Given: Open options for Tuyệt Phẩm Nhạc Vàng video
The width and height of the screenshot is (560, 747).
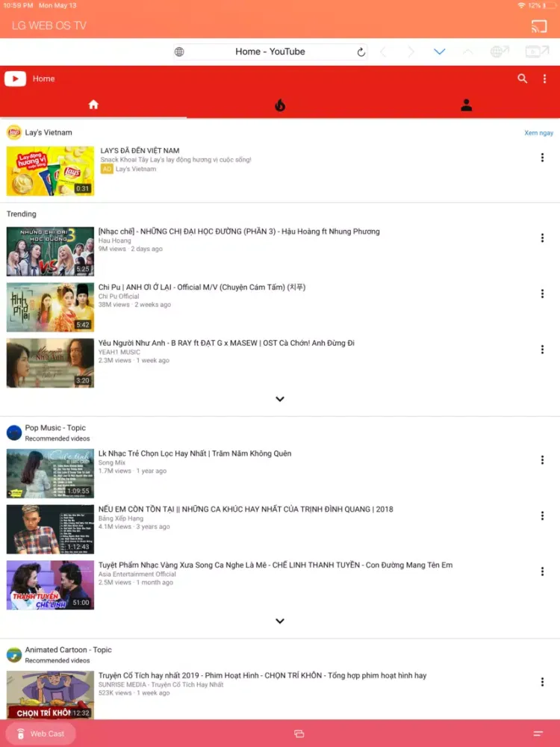Looking at the screenshot, I should [542, 571].
